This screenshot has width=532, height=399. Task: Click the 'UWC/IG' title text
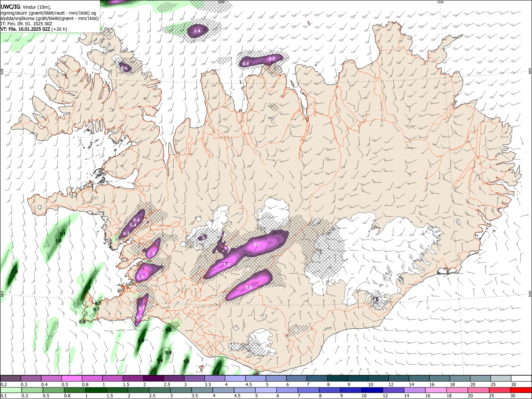10,6
